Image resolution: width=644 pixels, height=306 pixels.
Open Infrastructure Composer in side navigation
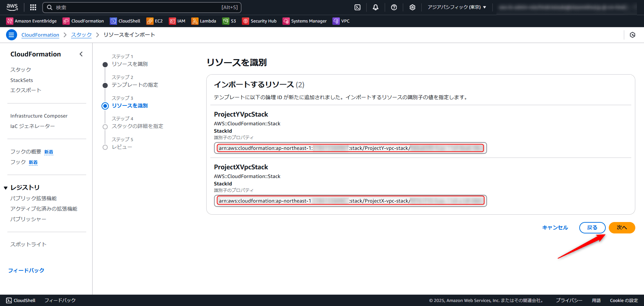pyautogui.click(x=39, y=116)
